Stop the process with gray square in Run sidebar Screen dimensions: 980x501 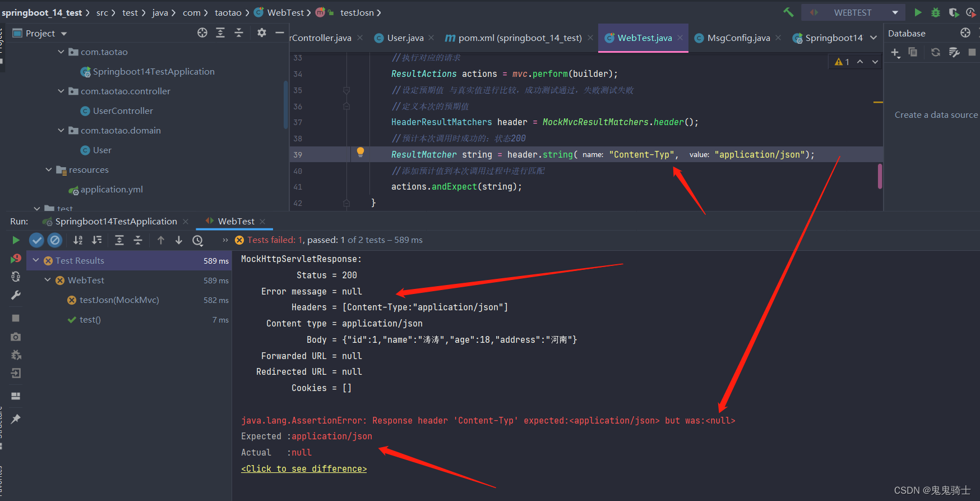[x=16, y=318]
